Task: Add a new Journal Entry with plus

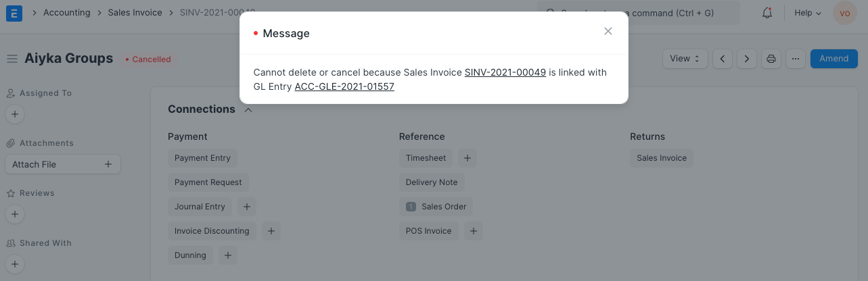Action: [247, 207]
